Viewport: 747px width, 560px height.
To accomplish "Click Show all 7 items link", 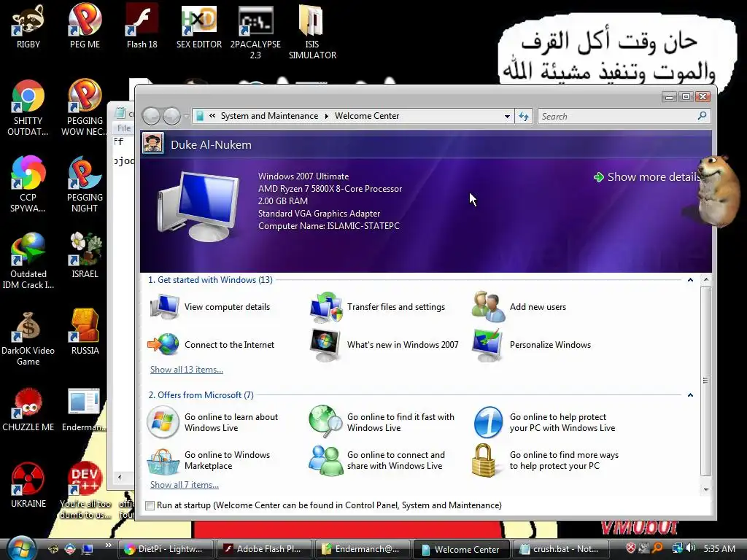I will tap(185, 485).
